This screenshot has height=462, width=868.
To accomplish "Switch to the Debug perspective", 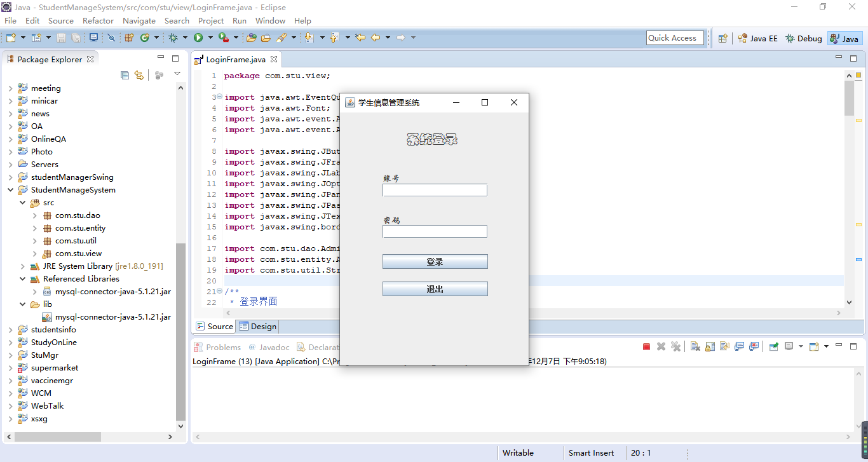I will click(x=803, y=38).
